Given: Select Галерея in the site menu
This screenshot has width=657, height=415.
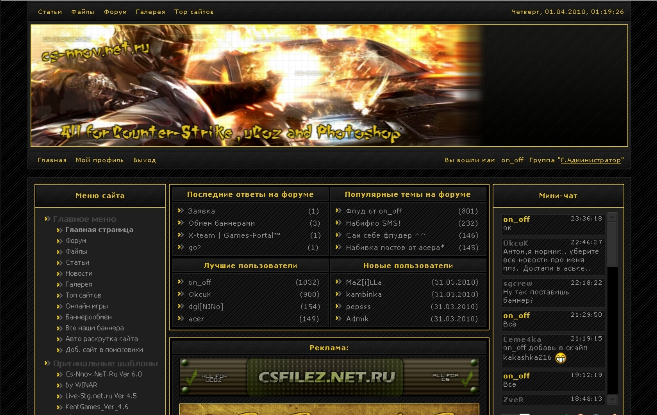Looking at the screenshot, I should pyautogui.click(x=79, y=284).
